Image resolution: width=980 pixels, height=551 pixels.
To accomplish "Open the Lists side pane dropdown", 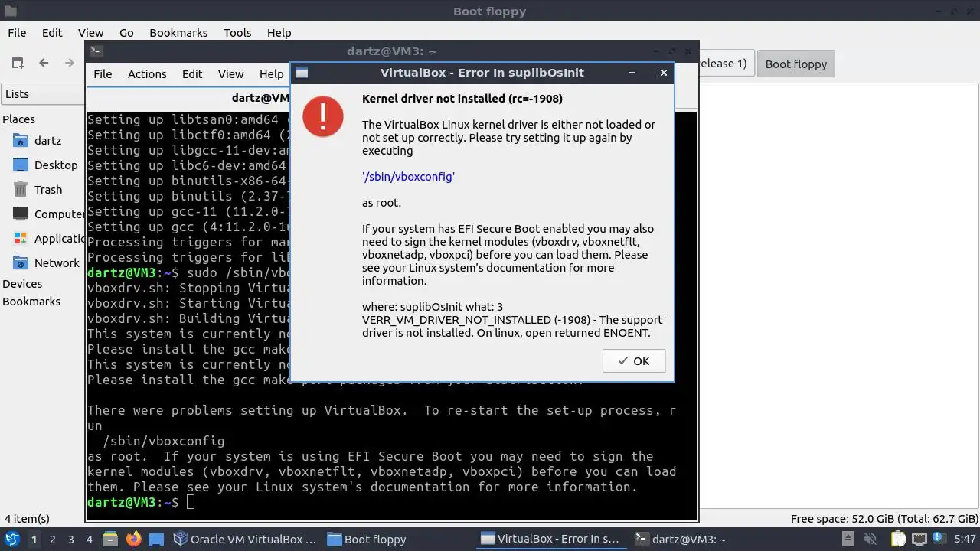I will pos(43,94).
